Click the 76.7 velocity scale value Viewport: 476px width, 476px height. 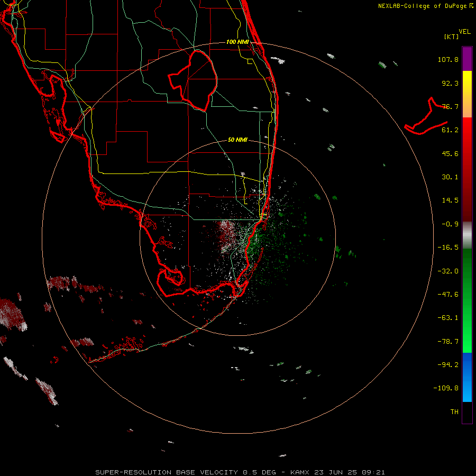[x=450, y=106]
